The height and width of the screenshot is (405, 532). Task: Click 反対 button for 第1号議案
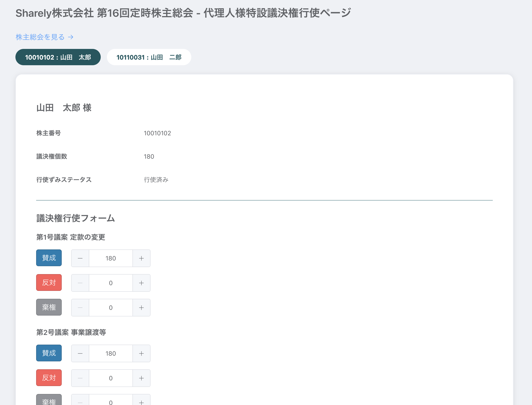(x=49, y=282)
